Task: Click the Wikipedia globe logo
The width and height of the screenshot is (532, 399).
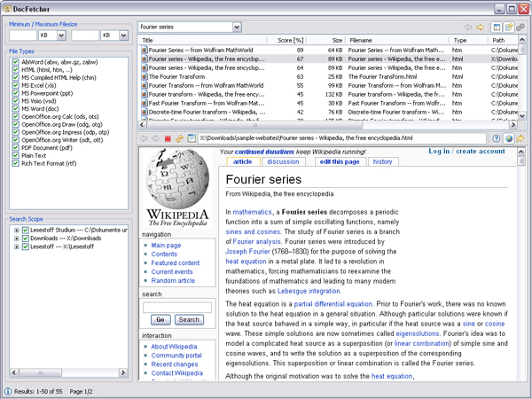Action: click(x=177, y=178)
